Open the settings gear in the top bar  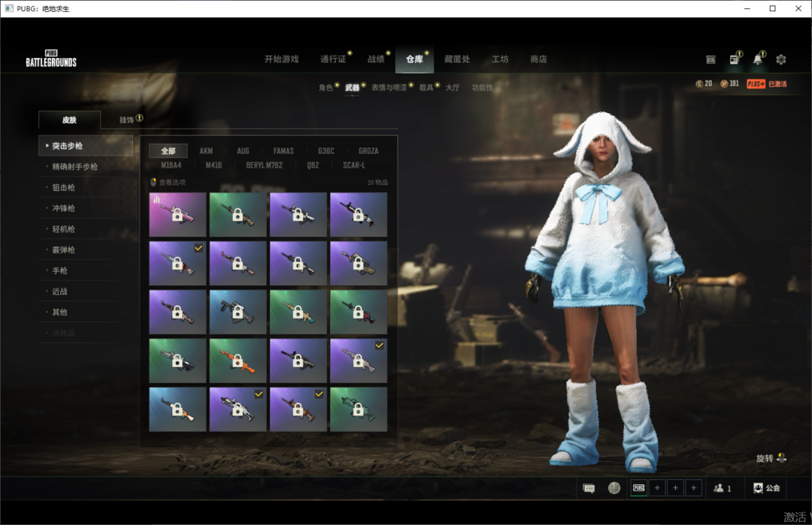pos(781,59)
